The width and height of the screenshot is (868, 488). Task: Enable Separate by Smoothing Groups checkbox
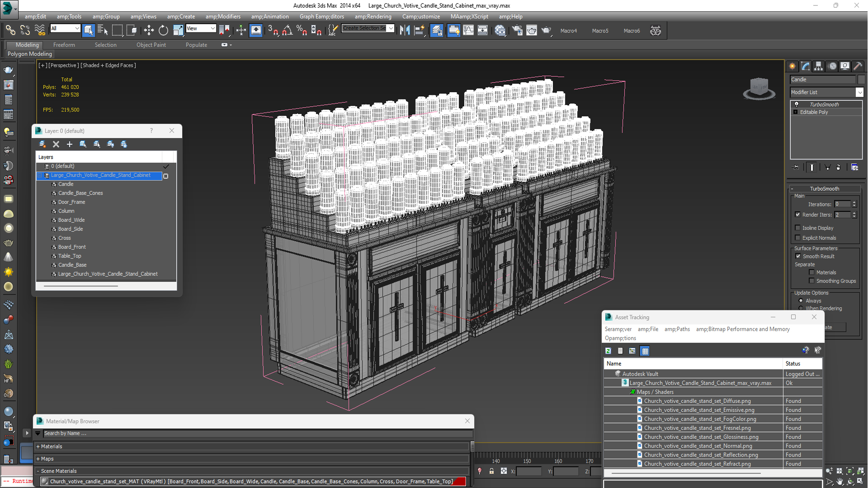pyautogui.click(x=812, y=281)
